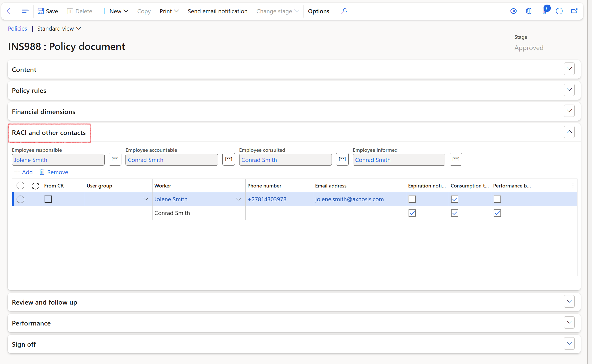Open form in new window icon
Viewport: 592px width, 364px height.
tap(574, 11)
